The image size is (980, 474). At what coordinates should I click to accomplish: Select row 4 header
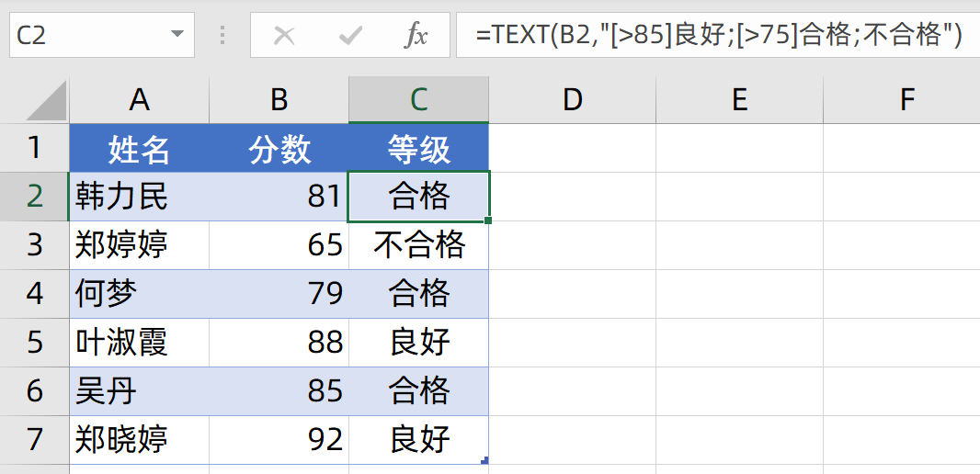coord(34,294)
